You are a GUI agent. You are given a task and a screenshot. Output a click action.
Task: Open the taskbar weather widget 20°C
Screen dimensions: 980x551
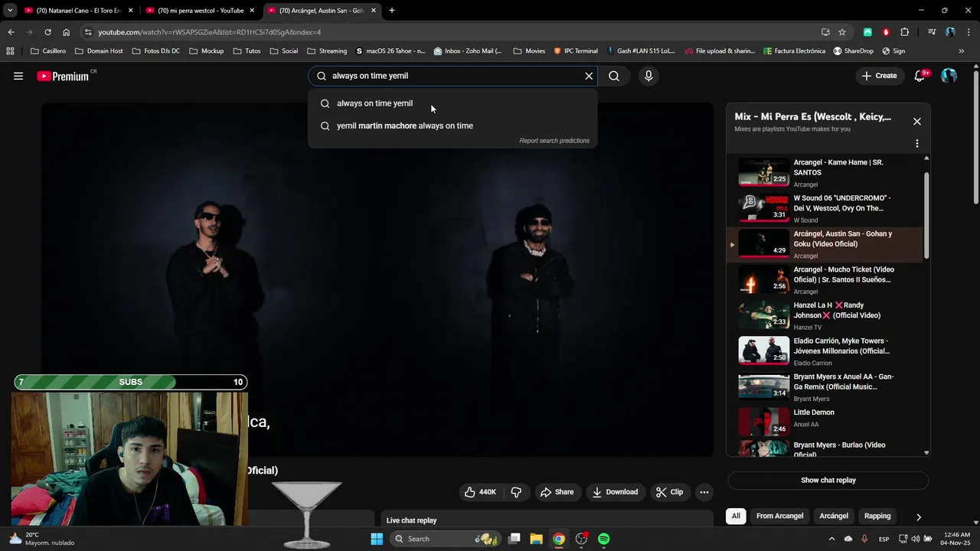pos(42,539)
